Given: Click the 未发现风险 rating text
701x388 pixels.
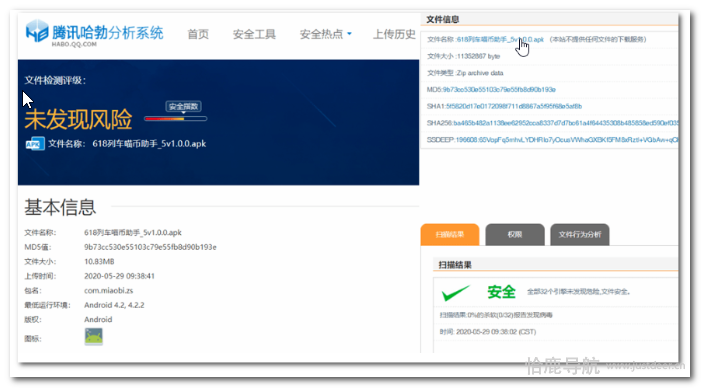Looking at the screenshot, I should [78, 119].
